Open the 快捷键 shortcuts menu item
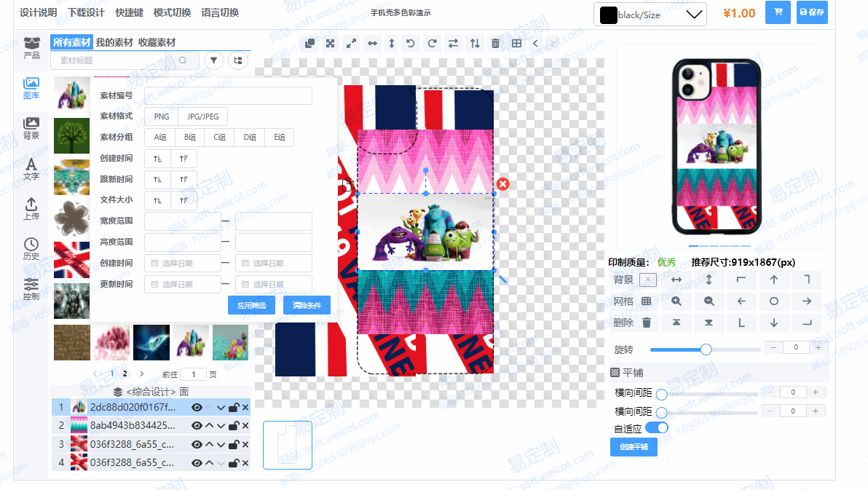Image resolution: width=868 pixels, height=490 pixels. click(x=129, y=12)
